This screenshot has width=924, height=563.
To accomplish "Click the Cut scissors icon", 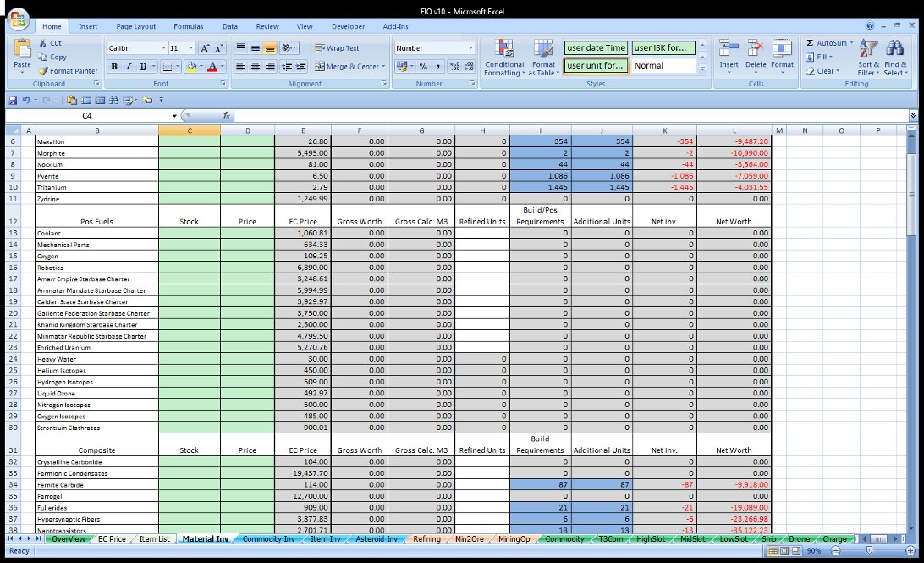I will coord(43,43).
